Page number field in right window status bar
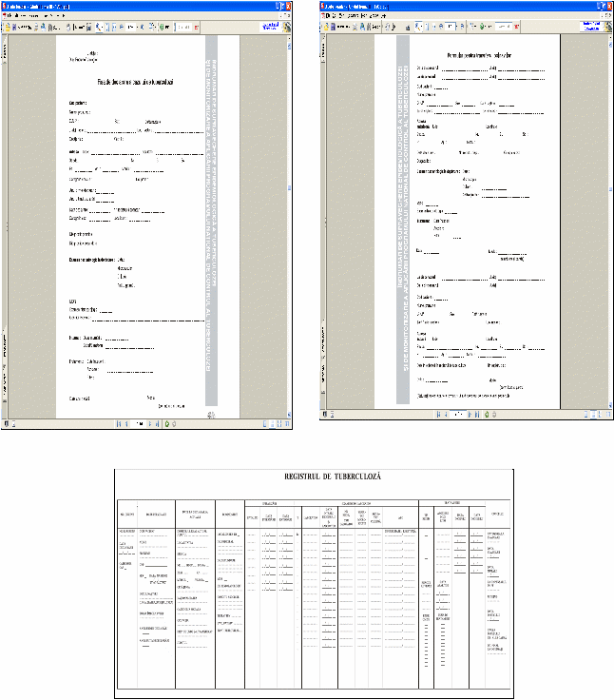This screenshot has height=700, width=614. [x=458, y=415]
